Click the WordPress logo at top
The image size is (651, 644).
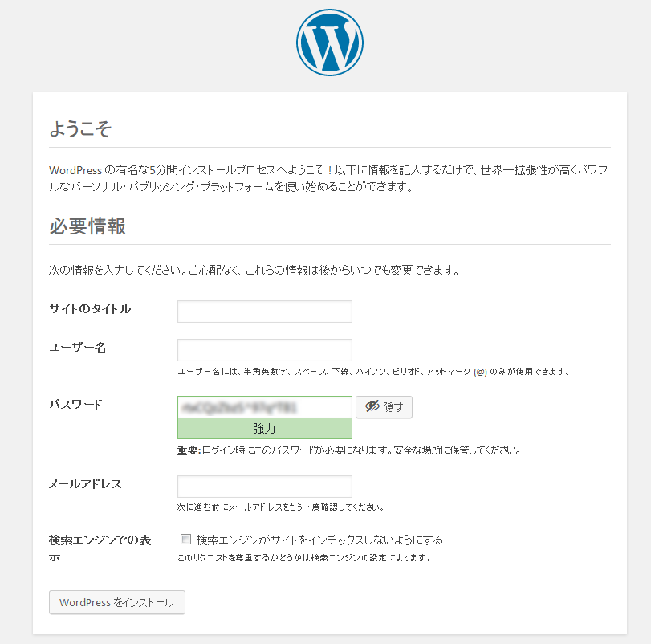pyautogui.click(x=330, y=43)
